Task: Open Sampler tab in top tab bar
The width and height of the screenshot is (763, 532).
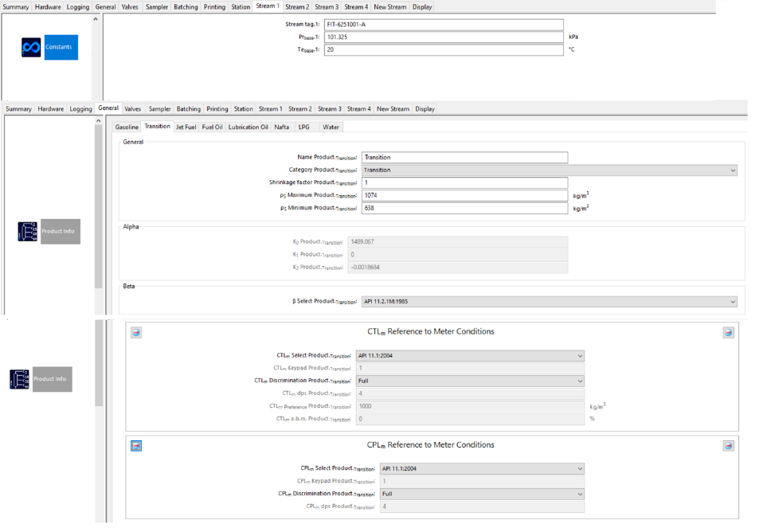Action: coord(157,7)
